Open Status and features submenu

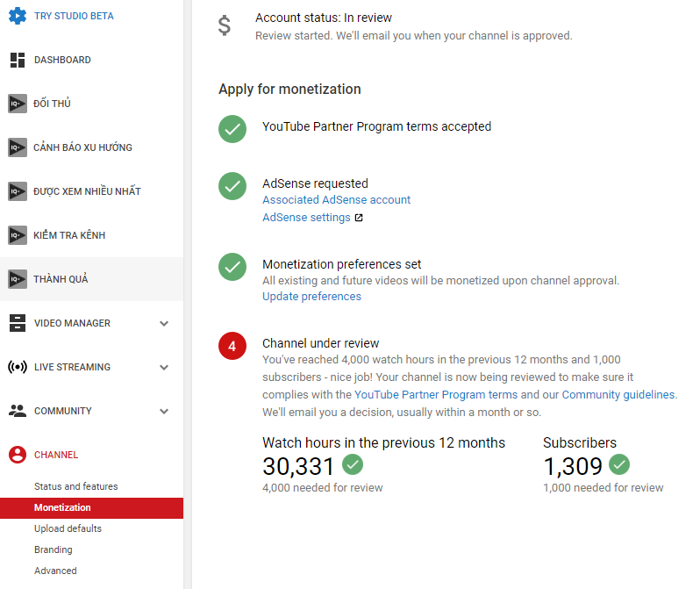pos(76,486)
